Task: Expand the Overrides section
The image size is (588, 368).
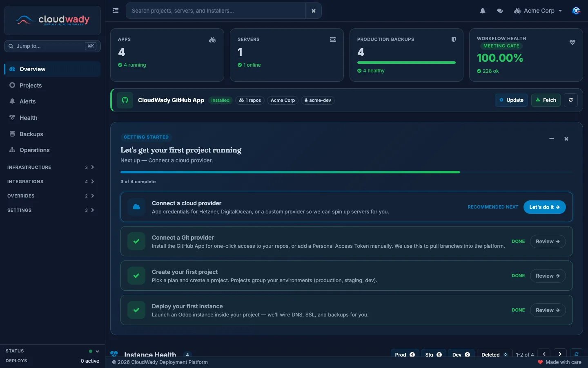Action: pyautogui.click(x=52, y=196)
